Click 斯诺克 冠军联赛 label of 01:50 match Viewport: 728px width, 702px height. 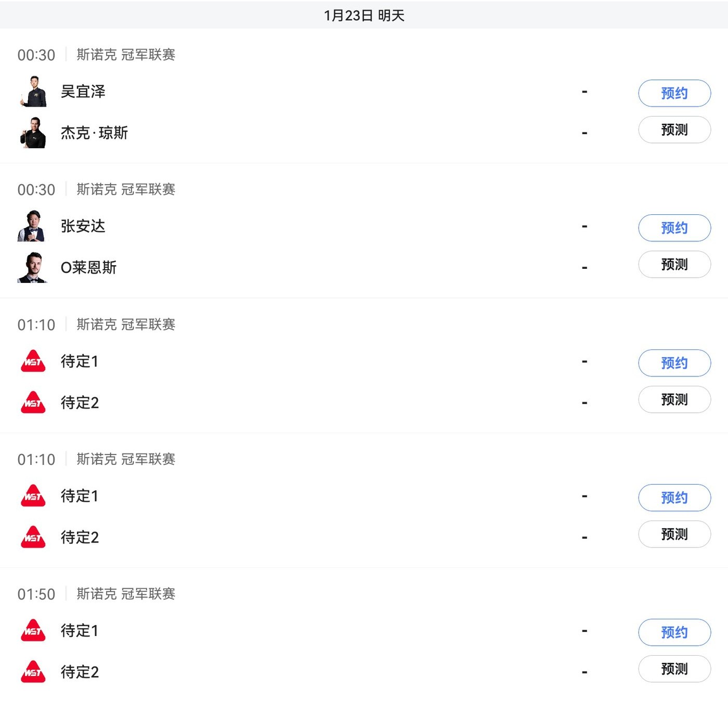click(x=126, y=594)
